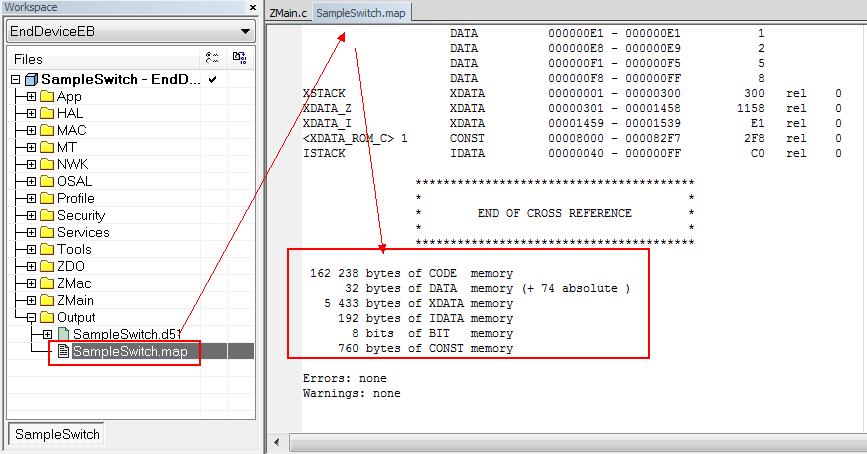Toggle the checkmark beside SampleSwitch project

coord(212,80)
